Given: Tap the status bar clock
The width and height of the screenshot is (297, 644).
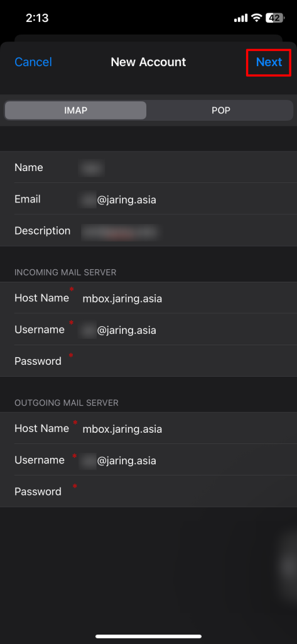Looking at the screenshot, I should coord(37,18).
